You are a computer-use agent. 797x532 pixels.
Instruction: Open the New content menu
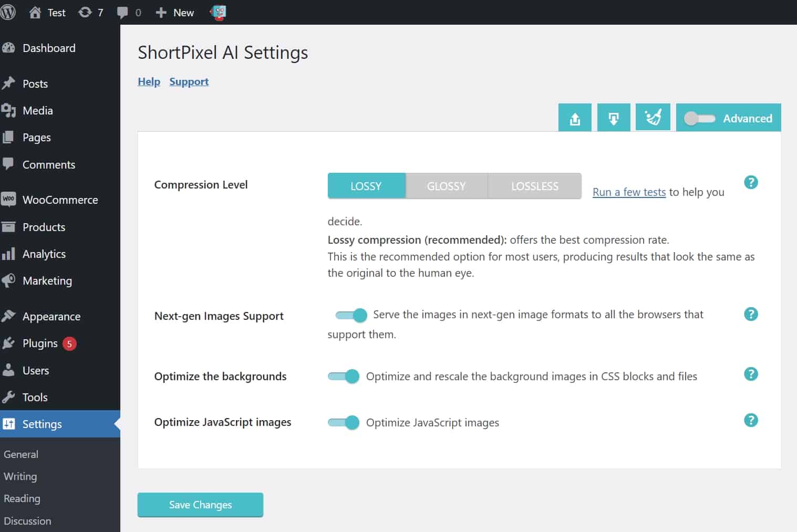tap(175, 13)
